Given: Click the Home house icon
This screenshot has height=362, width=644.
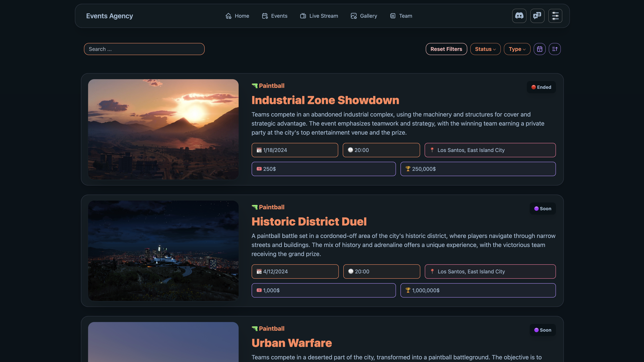Looking at the screenshot, I should click(228, 16).
